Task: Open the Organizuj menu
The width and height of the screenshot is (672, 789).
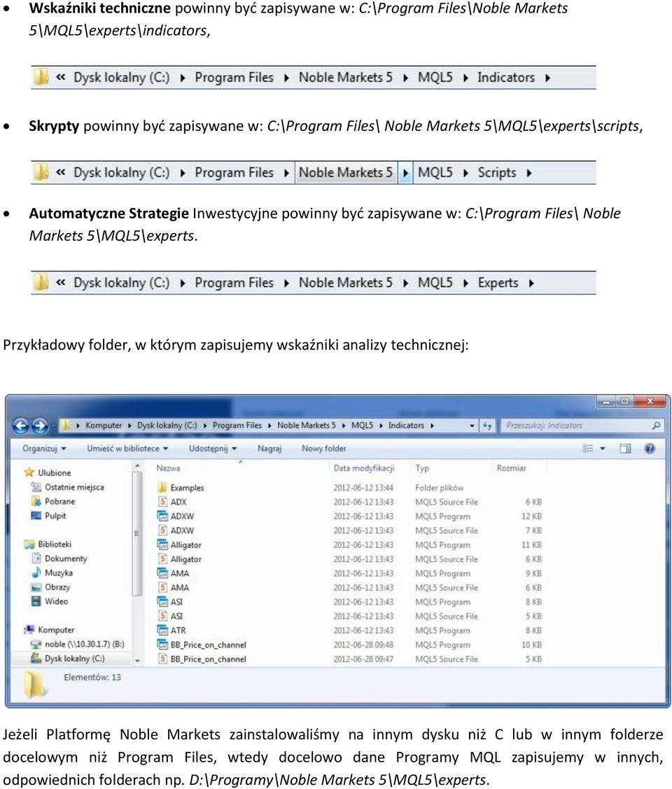Action: [x=44, y=448]
